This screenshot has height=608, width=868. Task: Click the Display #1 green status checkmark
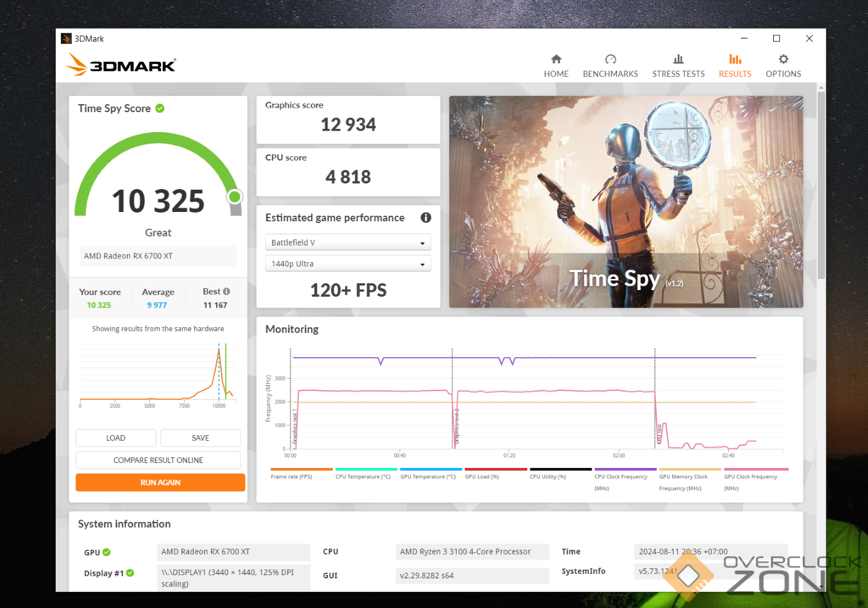pos(130,573)
